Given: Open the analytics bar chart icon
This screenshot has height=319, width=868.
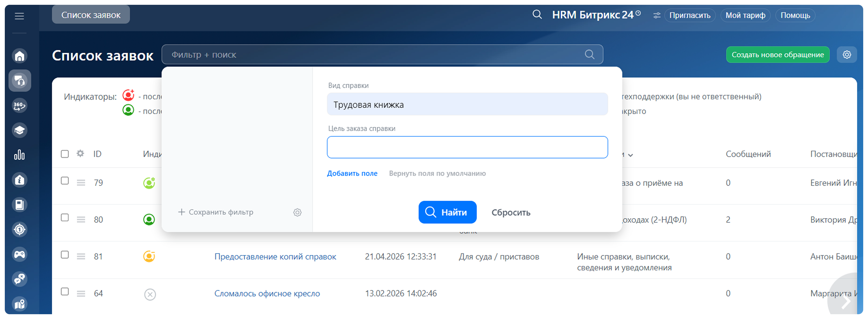Looking at the screenshot, I should (20, 155).
